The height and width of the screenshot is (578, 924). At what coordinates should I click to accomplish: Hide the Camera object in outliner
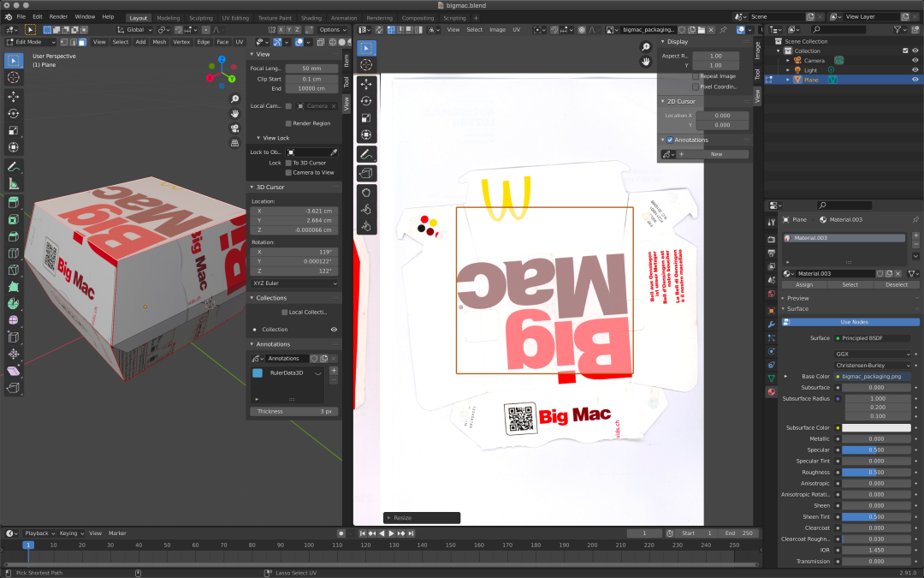click(x=915, y=60)
